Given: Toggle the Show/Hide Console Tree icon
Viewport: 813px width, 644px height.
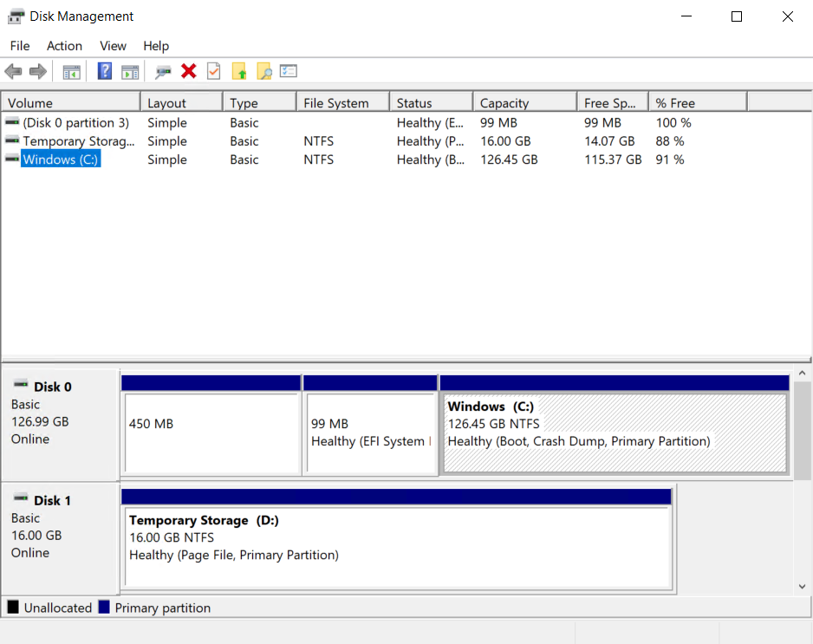Looking at the screenshot, I should tap(71, 72).
